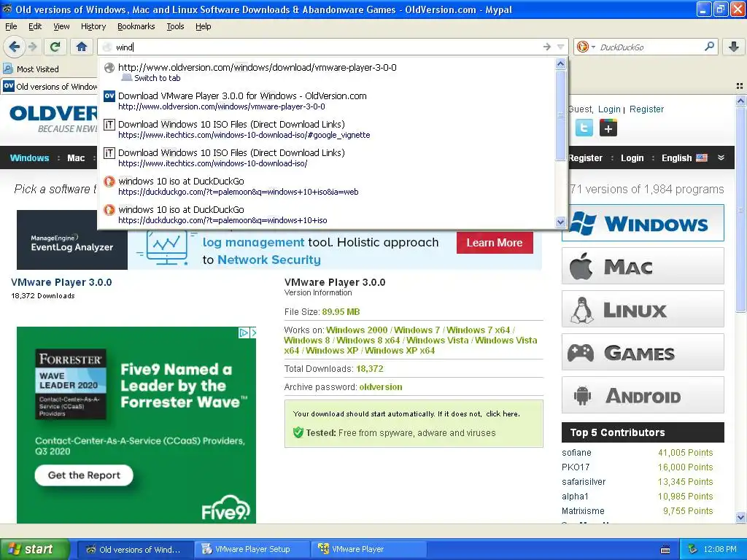The width and height of the screenshot is (747, 560).
Task: Open the Edit menu
Action: (x=35, y=26)
